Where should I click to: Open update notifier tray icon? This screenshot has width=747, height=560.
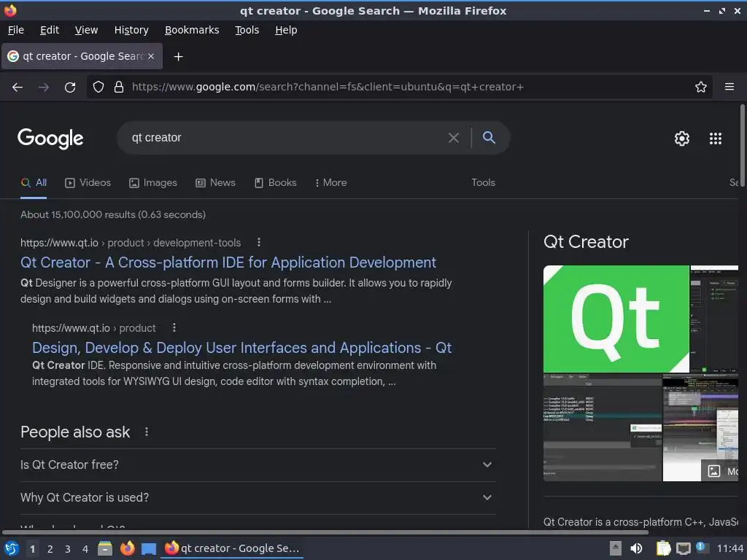[701, 548]
